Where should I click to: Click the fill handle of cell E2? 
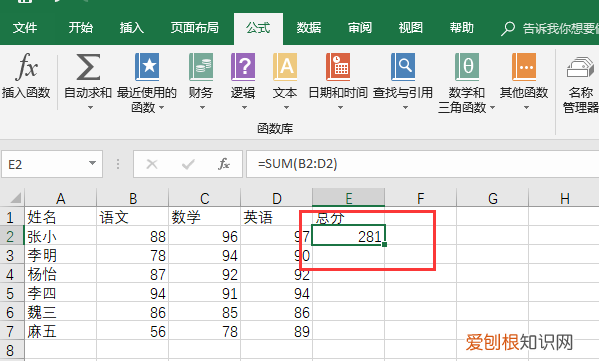[x=384, y=244]
